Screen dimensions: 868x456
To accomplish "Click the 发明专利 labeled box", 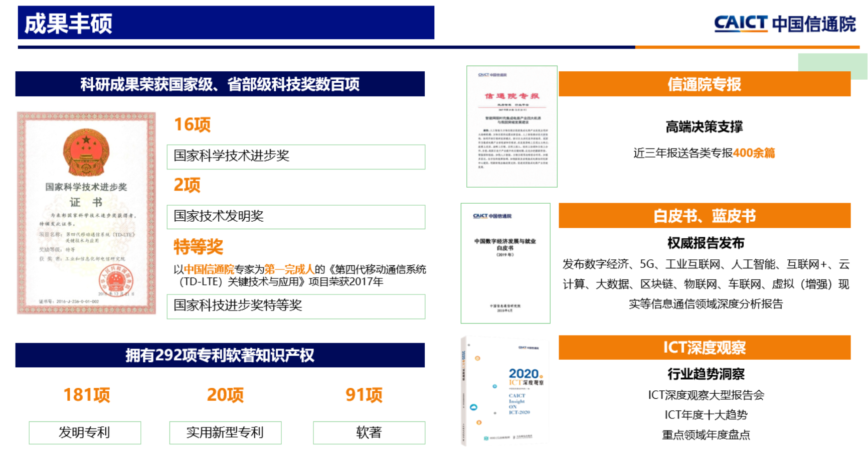I will click(x=85, y=432).
